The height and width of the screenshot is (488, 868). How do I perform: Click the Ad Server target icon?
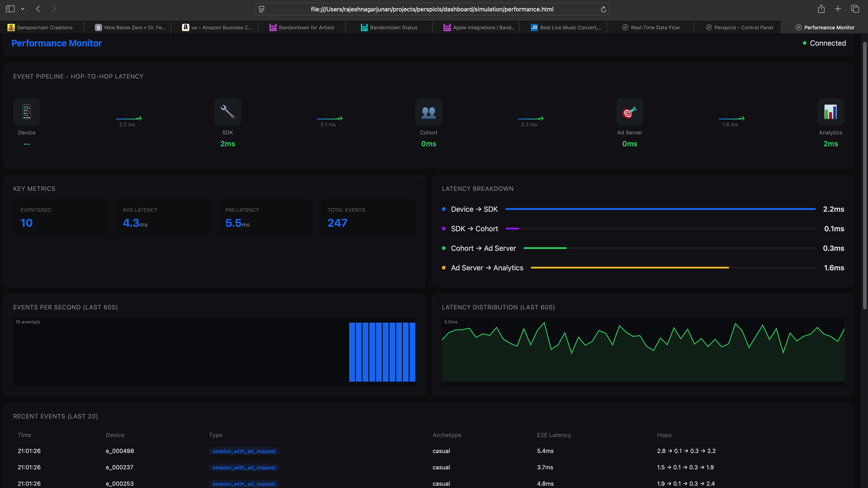point(629,112)
